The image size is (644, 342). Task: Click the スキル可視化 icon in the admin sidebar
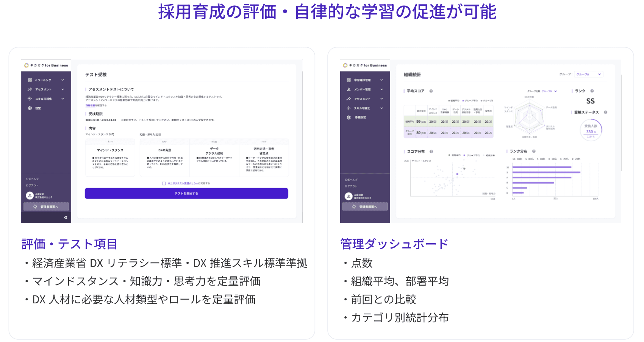[x=349, y=108]
